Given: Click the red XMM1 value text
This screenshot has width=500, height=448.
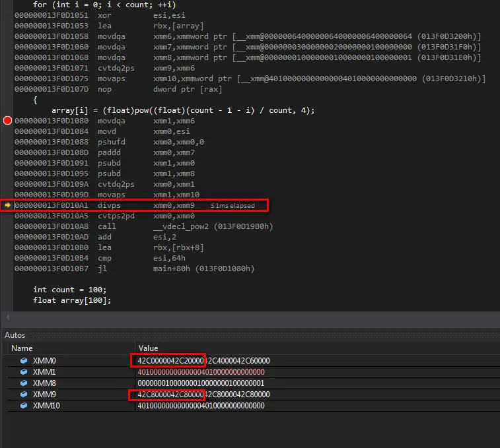Looking at the screenshot, I should point(201,372).
